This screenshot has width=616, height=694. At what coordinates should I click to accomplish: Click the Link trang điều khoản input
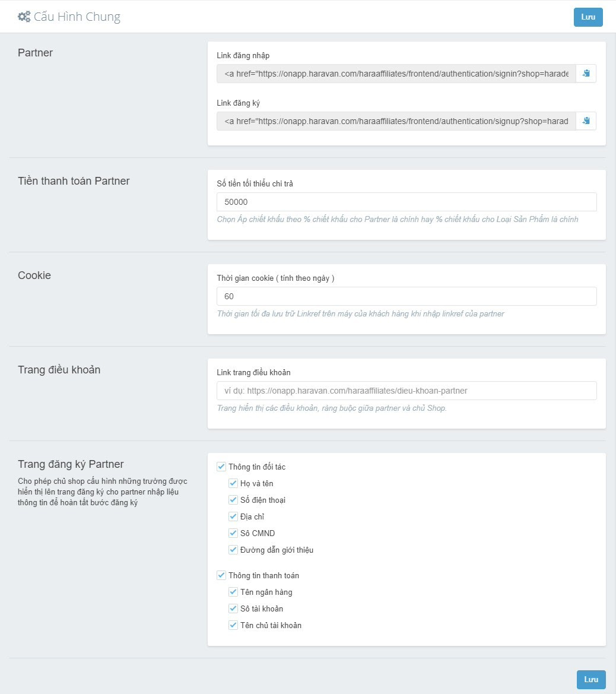pos(407,391)
